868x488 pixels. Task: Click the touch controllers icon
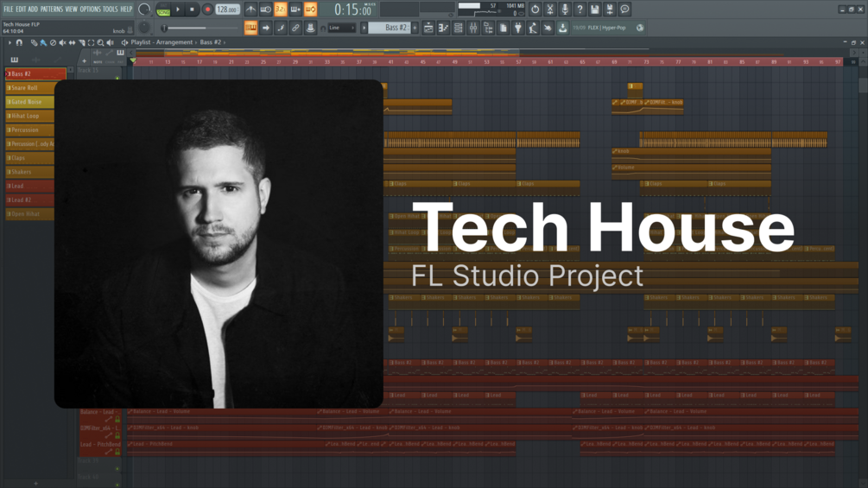tap(548, 28)
